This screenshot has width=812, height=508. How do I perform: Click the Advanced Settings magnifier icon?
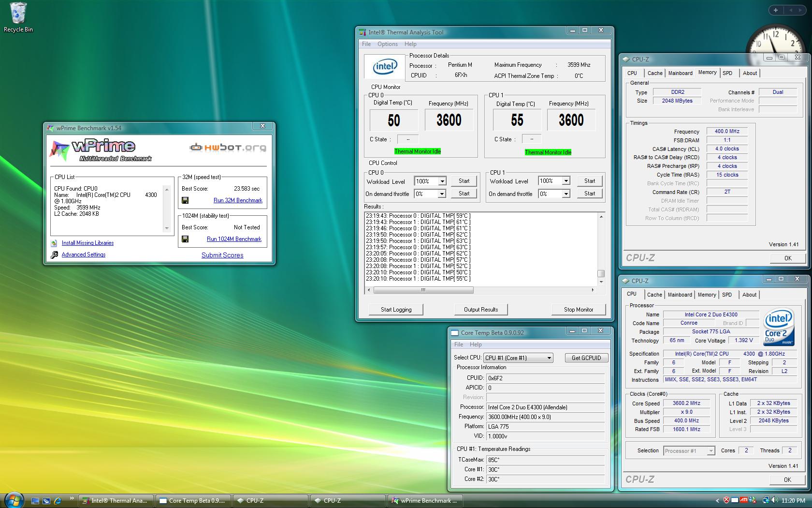54,254
